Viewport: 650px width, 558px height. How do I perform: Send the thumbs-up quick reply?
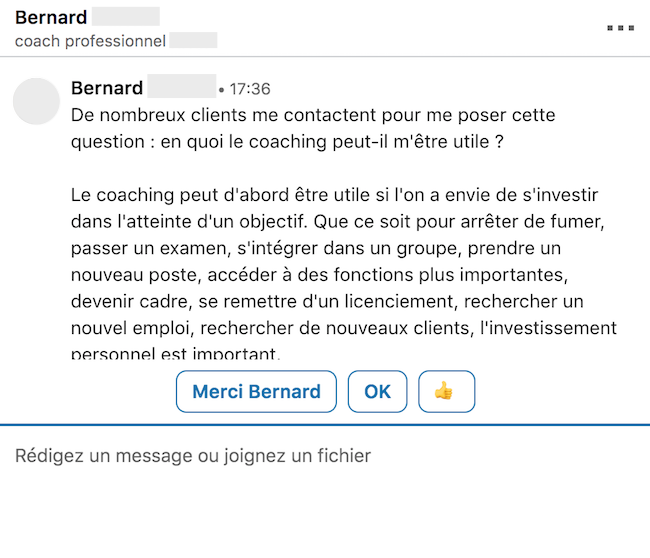click(446, 391)
